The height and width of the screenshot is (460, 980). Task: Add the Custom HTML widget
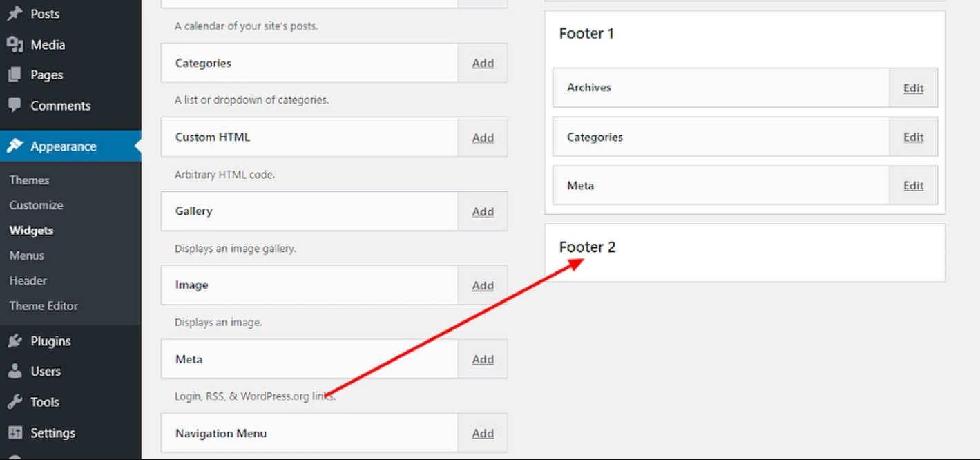pyautogui.click(x=483, y=137)
